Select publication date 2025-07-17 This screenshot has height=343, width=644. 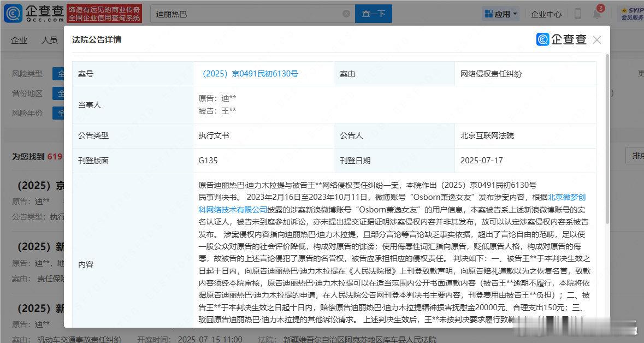tap(481, 161)
